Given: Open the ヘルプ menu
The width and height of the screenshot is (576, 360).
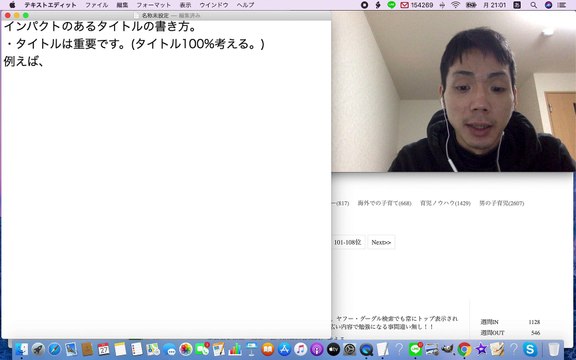Looking at the screenshot, I should tap(245, 5).
